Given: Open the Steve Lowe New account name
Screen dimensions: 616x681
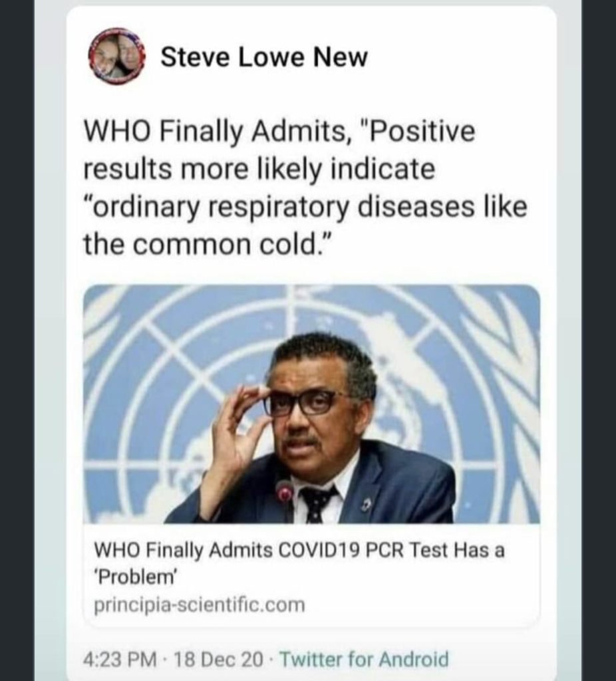Looking at the screenshot, I should point(264,57).
